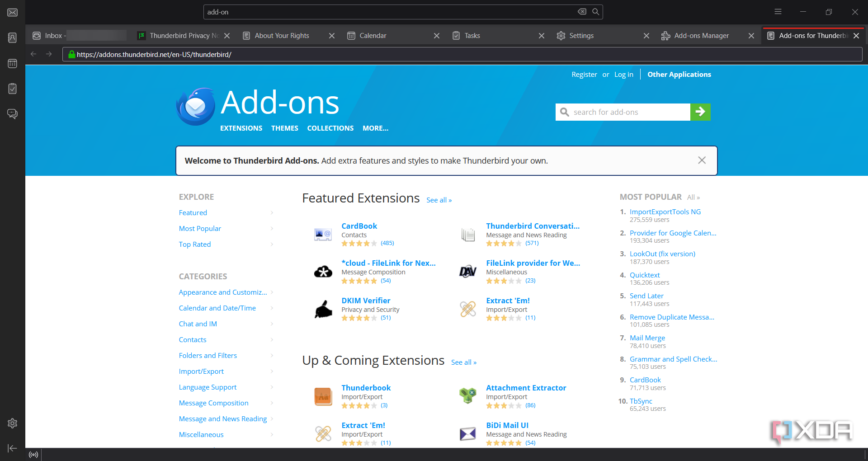See all Up & Coming Extensions
Image resolution: width=868 pixels, height=461 pixels.
(x=464, y=362)
